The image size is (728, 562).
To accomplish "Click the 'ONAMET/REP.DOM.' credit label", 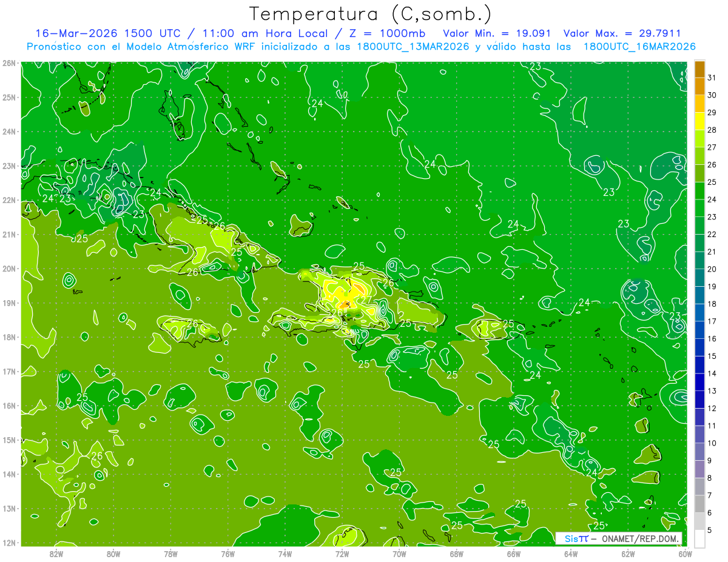I will click(x=639, y=538).
